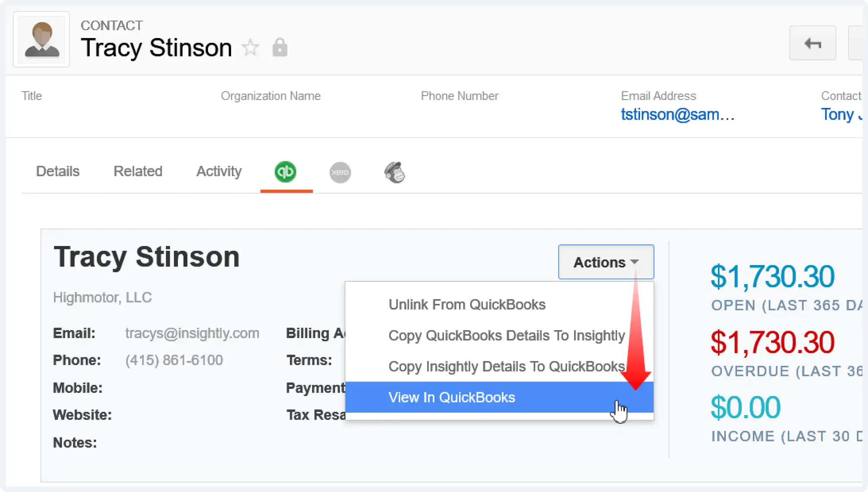Click the lock icon beside contact name
Viewport: 868px width, 492px height.
[x=280, y=47]
